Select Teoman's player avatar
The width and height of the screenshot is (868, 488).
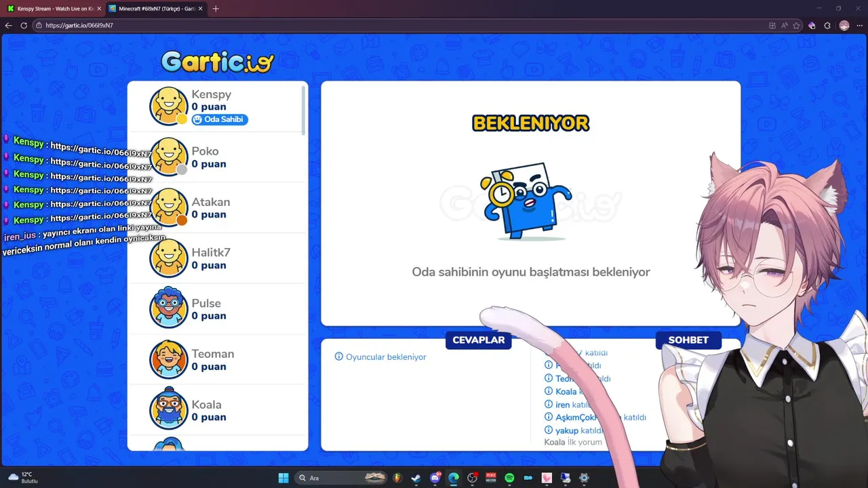pyautogui.click(x=168, y=359)
